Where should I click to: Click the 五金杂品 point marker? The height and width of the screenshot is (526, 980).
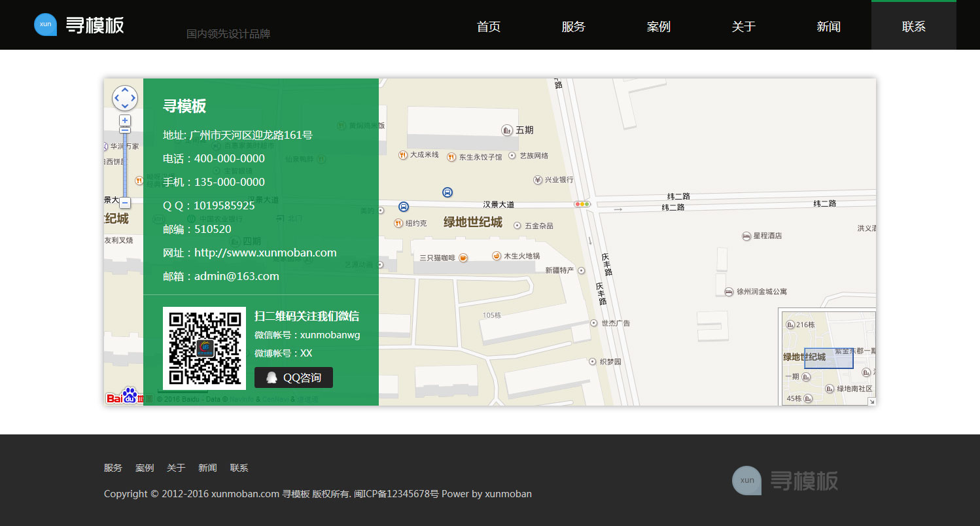point(517,225)
